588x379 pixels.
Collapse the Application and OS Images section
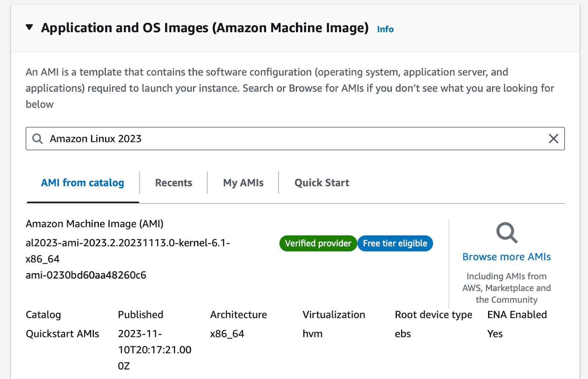[x=29, y=27]
